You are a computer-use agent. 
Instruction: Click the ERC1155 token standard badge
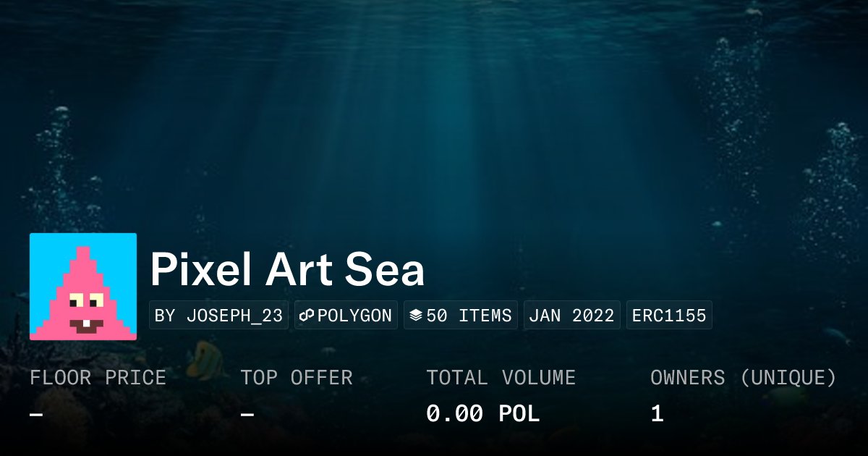669,316
